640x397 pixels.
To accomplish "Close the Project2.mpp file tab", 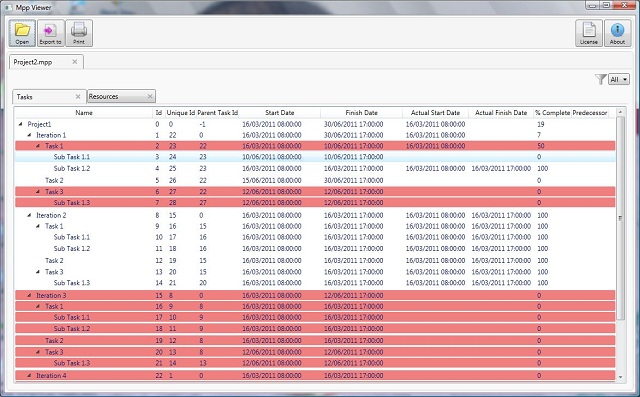I will (75, 62).
